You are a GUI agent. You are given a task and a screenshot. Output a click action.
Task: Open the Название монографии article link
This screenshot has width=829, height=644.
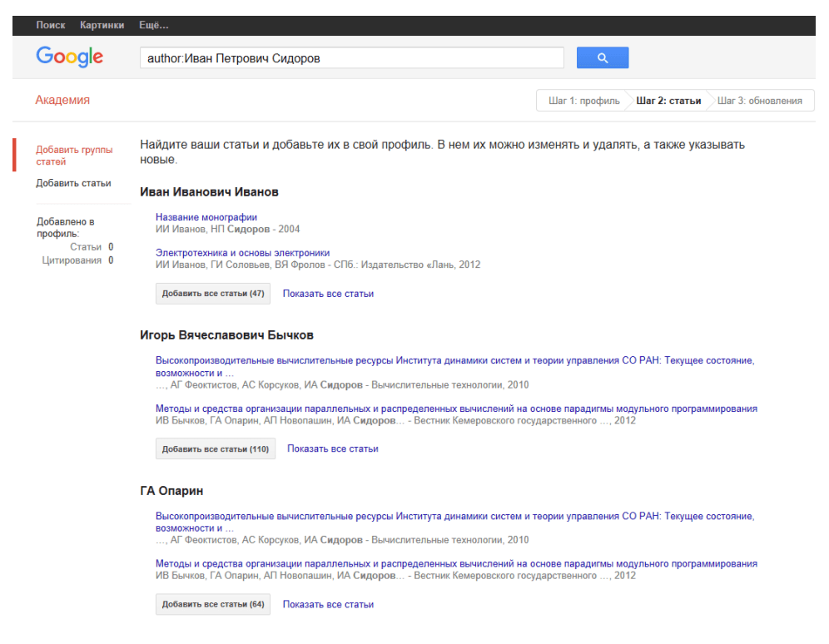(x=206, y=217)
